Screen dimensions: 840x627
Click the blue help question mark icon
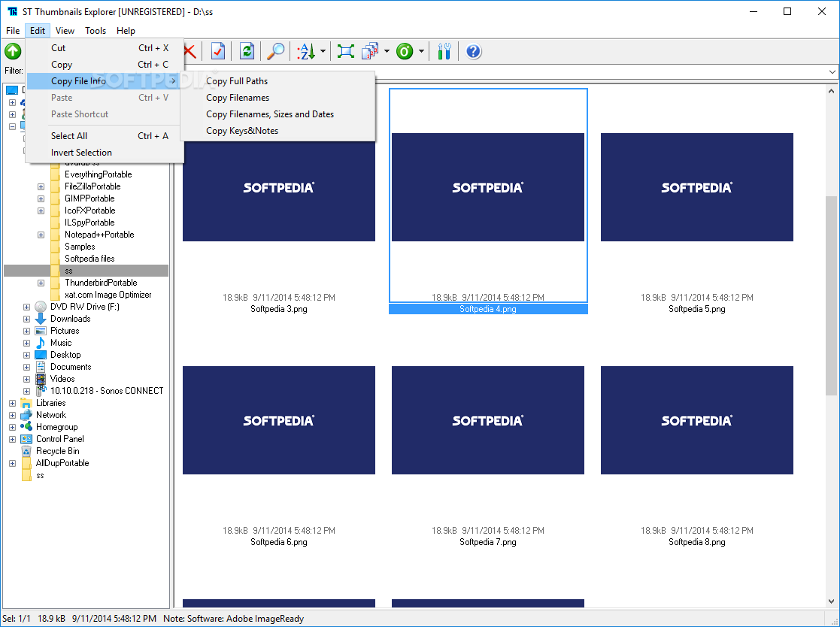[x=474, y=51]
